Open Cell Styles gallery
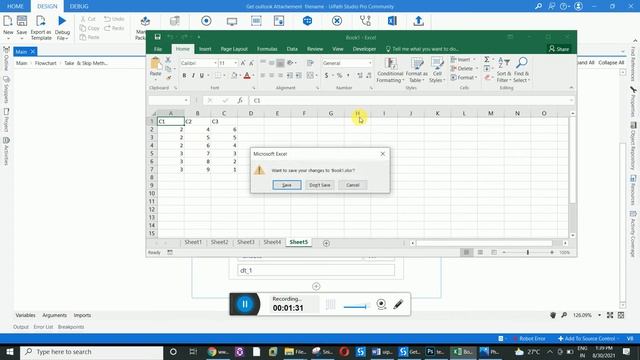 pos(437,70)
